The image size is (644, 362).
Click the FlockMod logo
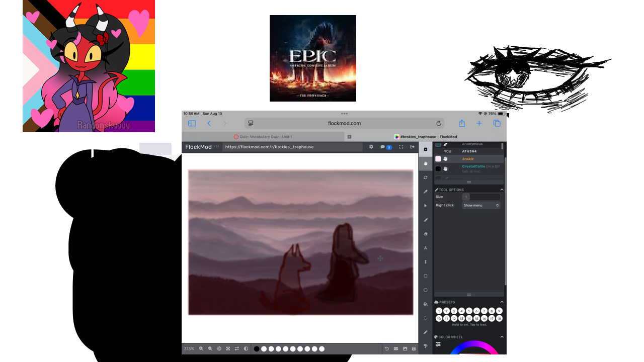tap(198, 147)
